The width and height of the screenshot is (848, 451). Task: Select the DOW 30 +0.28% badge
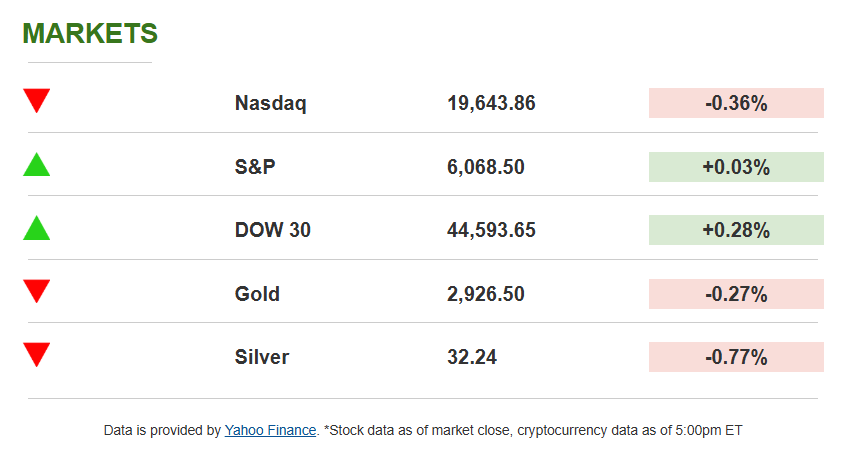736,230
